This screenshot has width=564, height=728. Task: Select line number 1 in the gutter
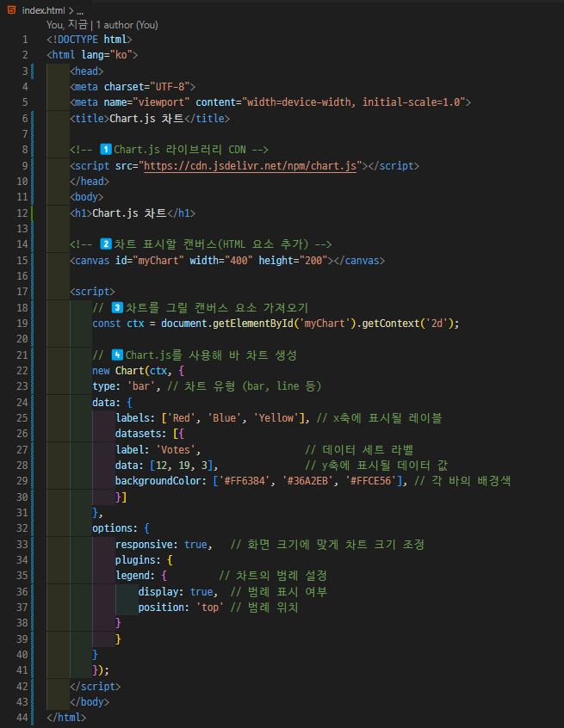coord(25,40)
